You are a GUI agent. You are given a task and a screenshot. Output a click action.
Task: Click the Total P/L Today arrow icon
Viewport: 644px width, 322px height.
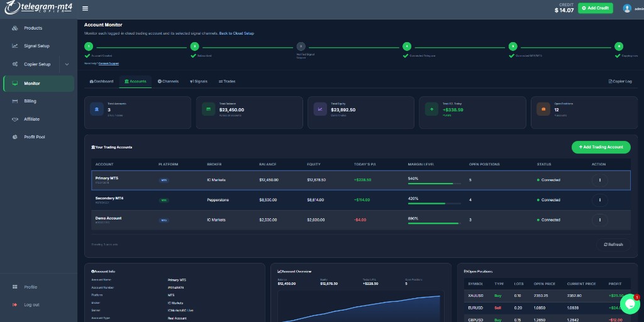(x=431, y=109)
